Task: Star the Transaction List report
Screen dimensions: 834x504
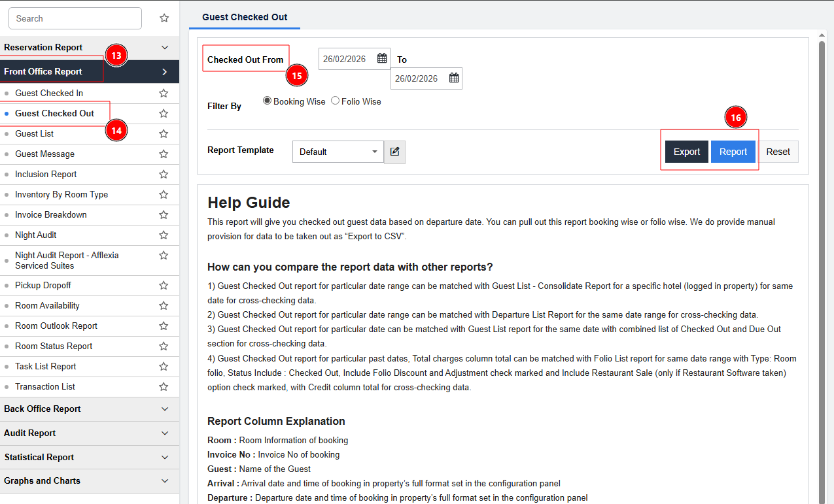Action: tap(164, 387)
